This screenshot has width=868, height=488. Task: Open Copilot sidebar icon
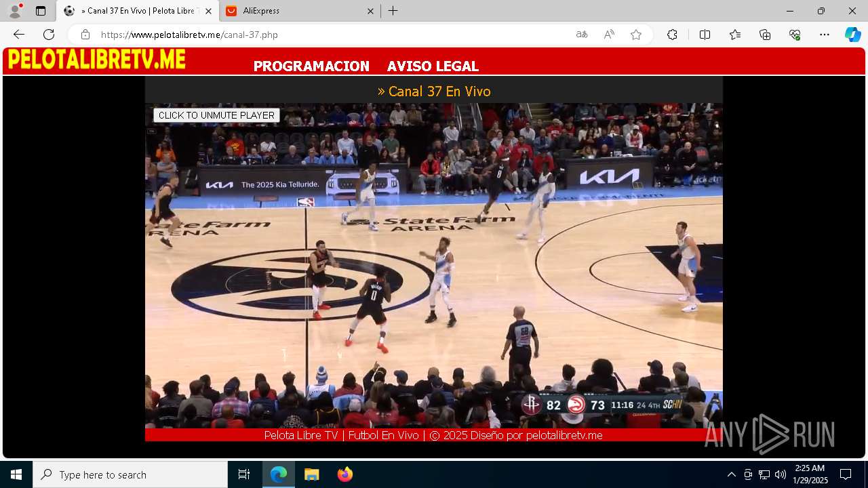(x=852, y=35)
